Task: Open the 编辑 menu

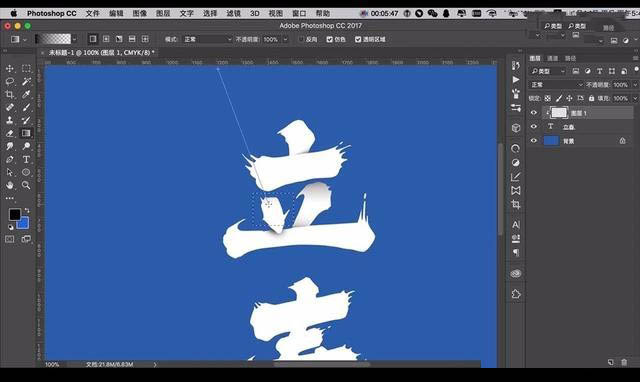Action: (116, 13)
